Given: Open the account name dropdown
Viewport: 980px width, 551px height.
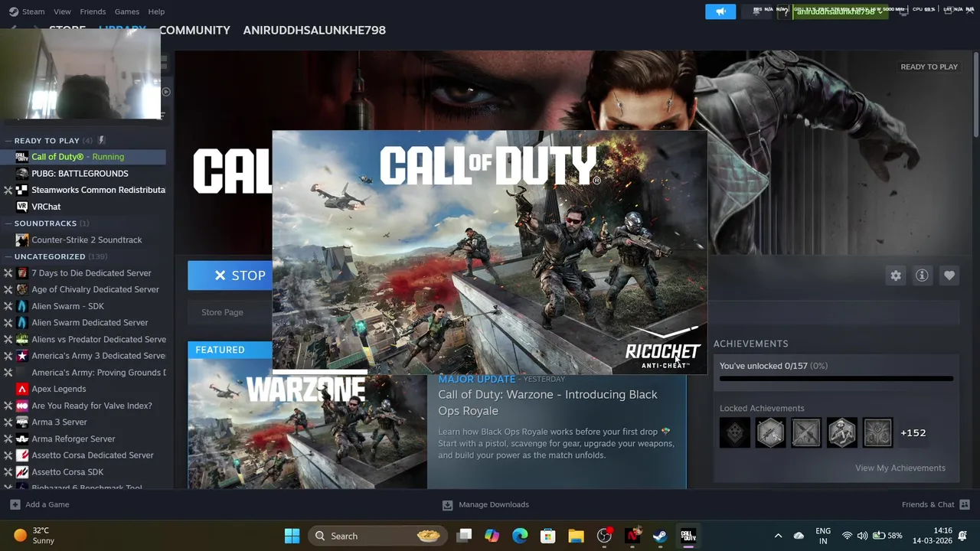Looking at the screenshot, I should 840,11.
